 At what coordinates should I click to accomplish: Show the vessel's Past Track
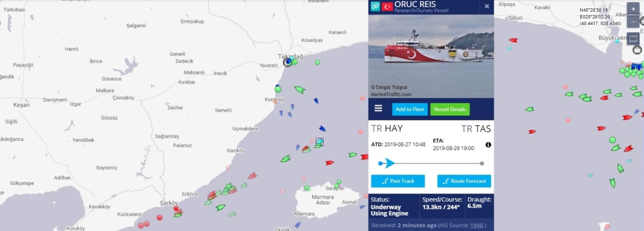398,181
